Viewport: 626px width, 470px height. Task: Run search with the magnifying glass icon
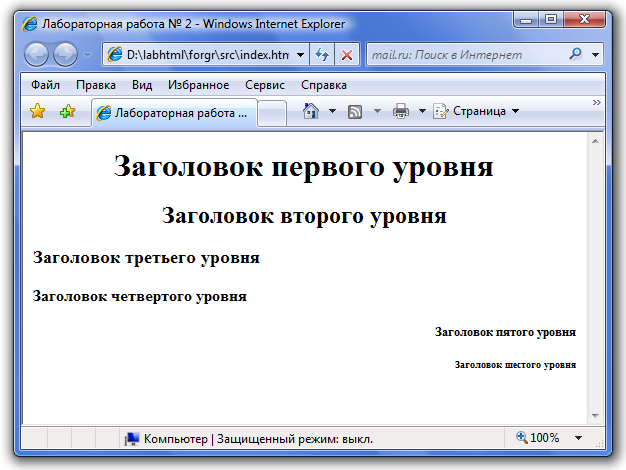(x=576, y=54)
